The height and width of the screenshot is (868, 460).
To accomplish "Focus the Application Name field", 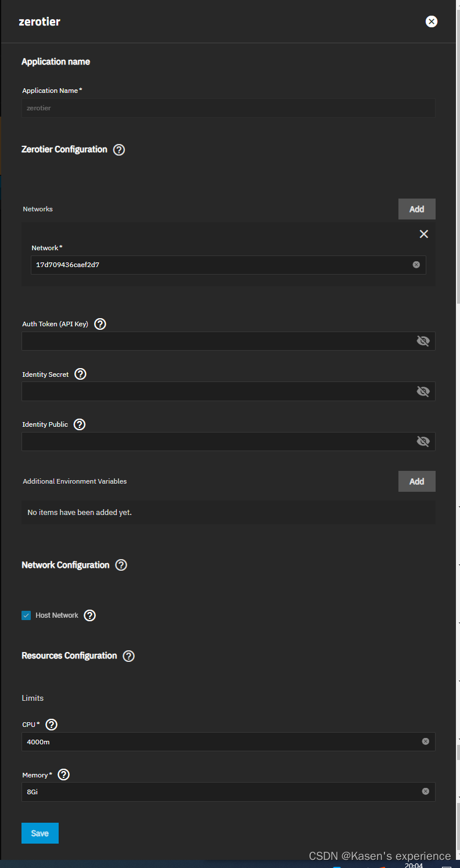I will 228,108.
